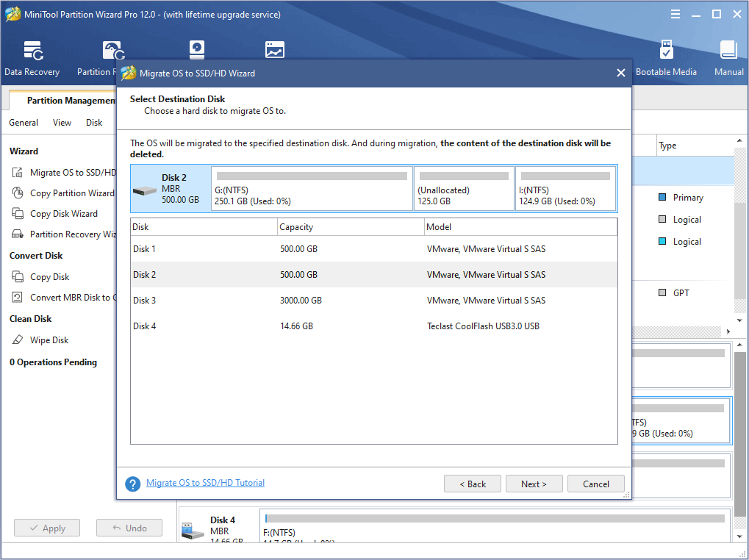This screenshot has height=560, width=749.
Task: Click I:(NTFS) 124.9 GB partition block
Action: 565,189
